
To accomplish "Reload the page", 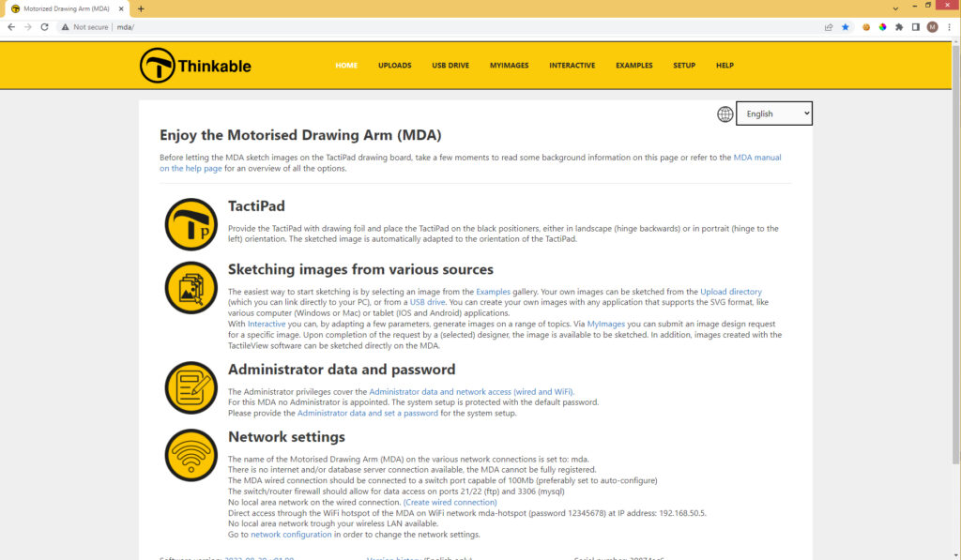I will point(44,27).
